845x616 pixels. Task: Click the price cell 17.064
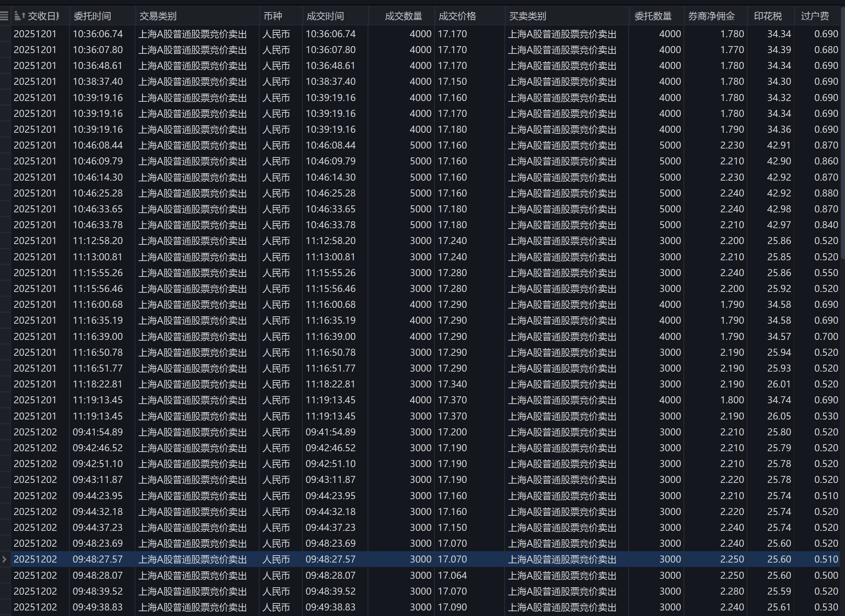(452, 575)
